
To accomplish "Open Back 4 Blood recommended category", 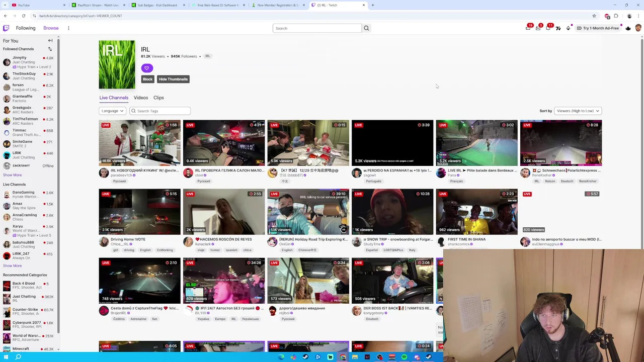I will (x=29, y=286).
